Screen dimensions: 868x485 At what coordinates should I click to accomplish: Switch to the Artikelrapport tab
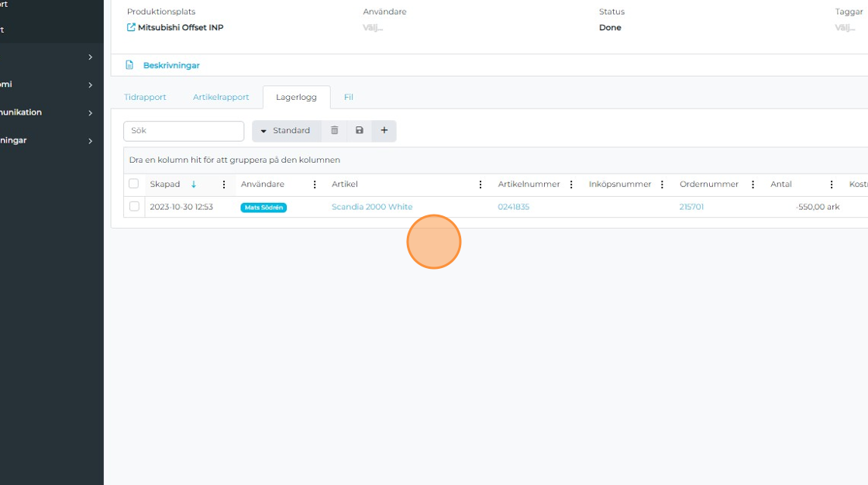click(221, 98)
